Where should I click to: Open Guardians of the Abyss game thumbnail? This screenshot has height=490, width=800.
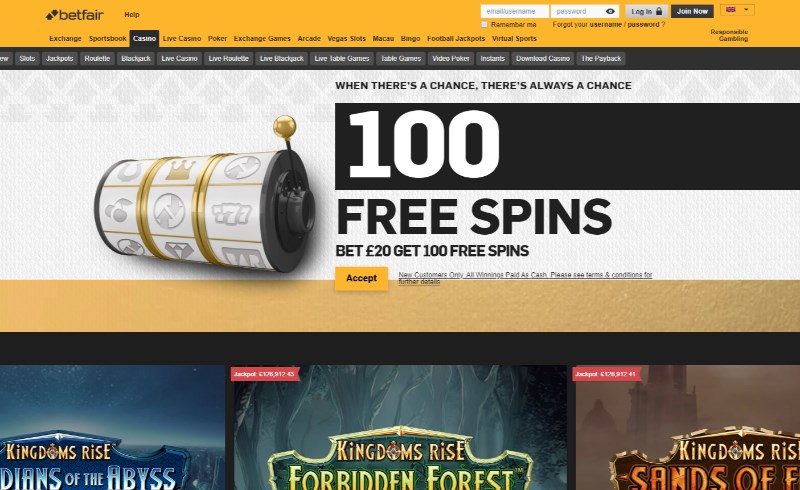click(x=112, y=428)
